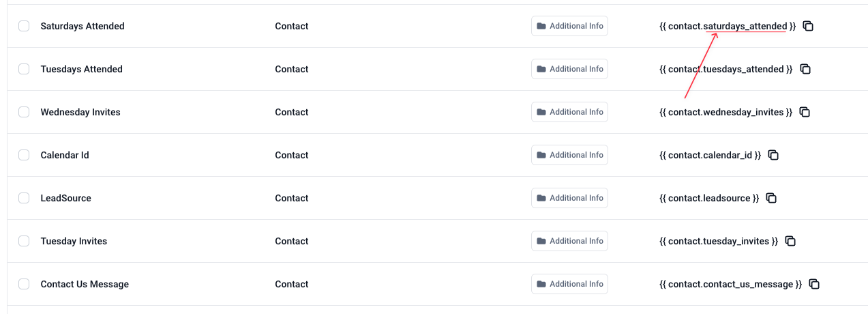The height and width of the screenshot is (314, 868).
Task: Copy the tuesdays_attended merge field key
Action: 805,69
